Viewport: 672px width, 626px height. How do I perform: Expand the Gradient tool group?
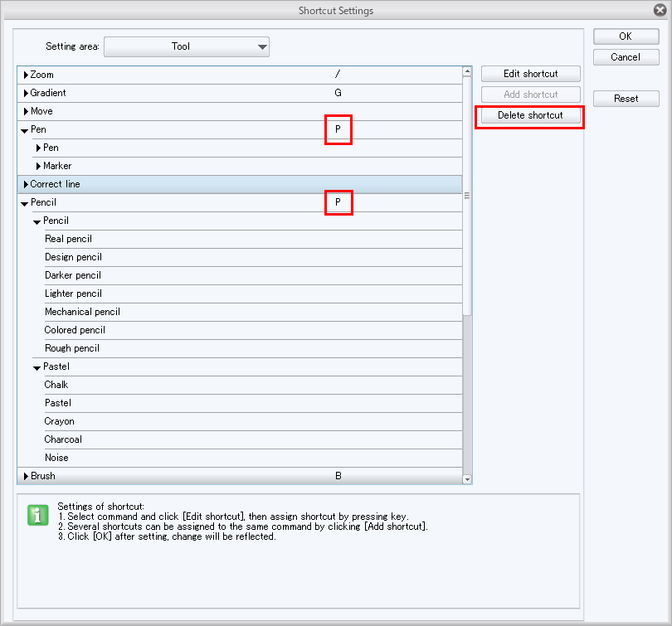pos(26,93)
